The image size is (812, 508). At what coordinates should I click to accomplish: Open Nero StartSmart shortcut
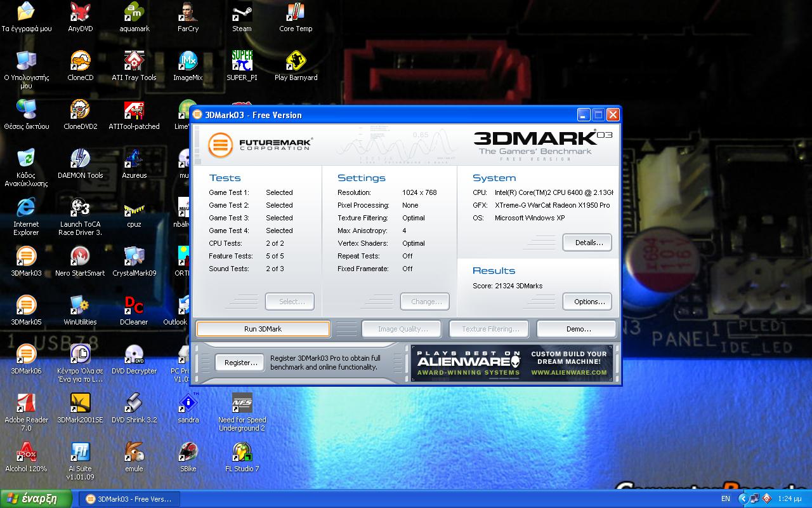click(x=80, y=262)
